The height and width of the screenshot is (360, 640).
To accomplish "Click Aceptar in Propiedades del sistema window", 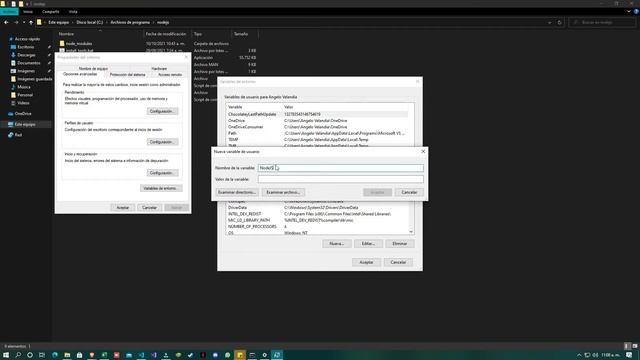I will click(123, 208).
